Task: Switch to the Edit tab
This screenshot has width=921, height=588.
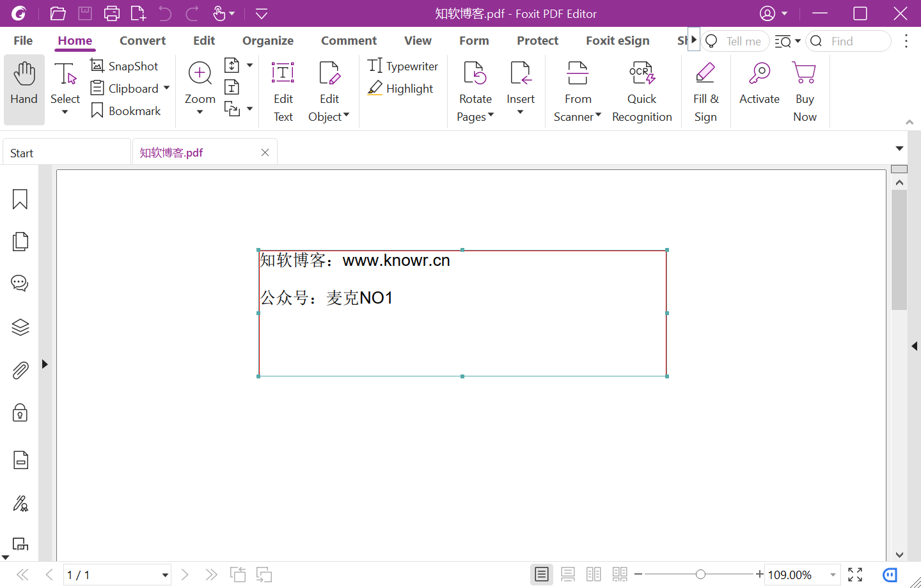Action: [x=204, y=41]
